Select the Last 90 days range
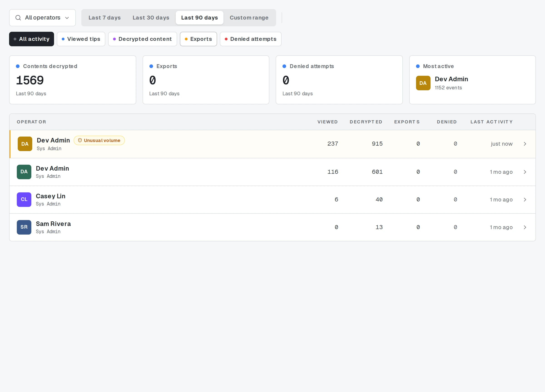545x392 pixels. pyautogui.click(x=199, y=18)
